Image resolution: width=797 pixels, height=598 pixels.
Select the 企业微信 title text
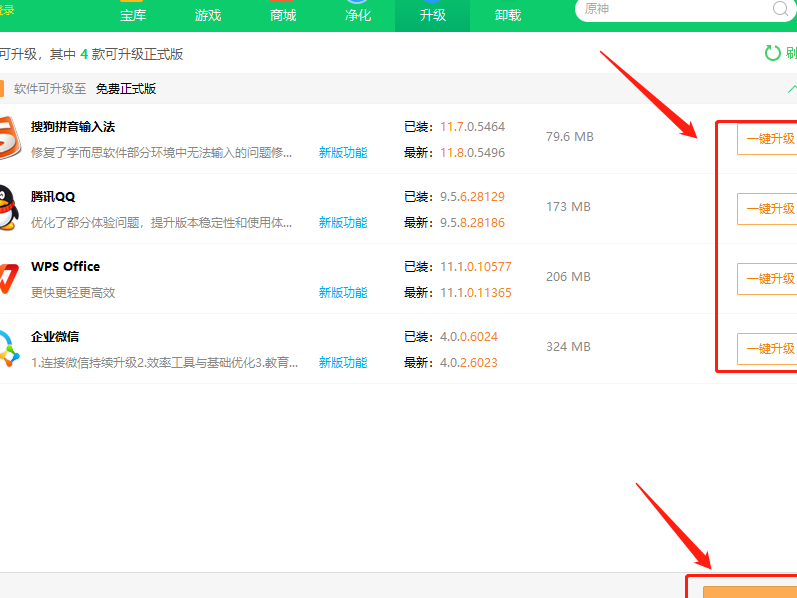(55, 337)
